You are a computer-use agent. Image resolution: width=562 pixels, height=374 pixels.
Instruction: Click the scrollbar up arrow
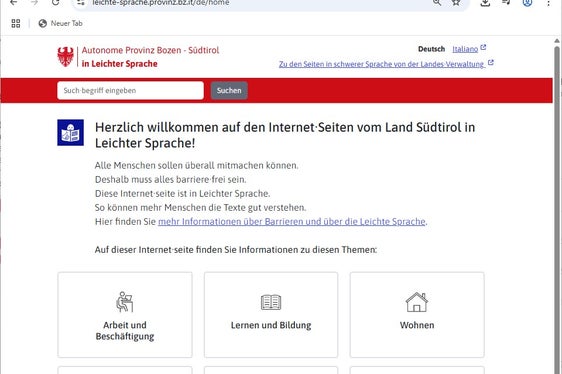coord(557,41)
